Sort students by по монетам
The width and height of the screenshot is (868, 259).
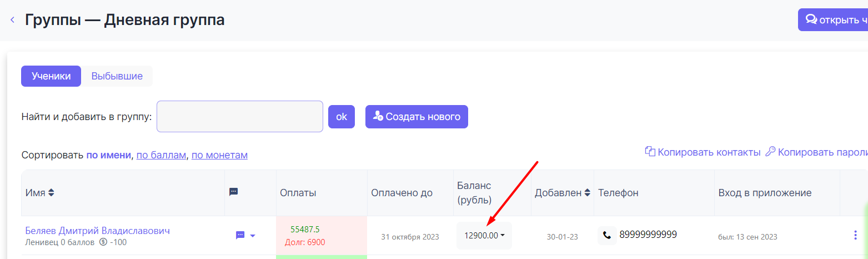(219, 155)
